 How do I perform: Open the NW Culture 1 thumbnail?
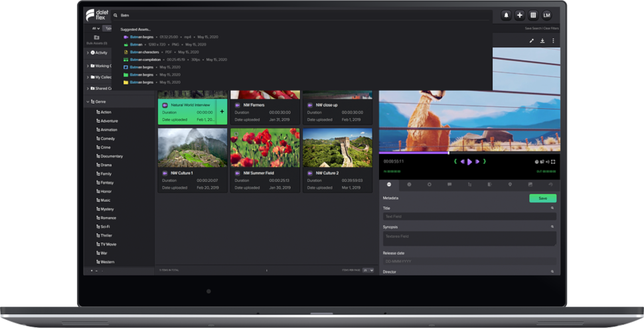[193, 147]
